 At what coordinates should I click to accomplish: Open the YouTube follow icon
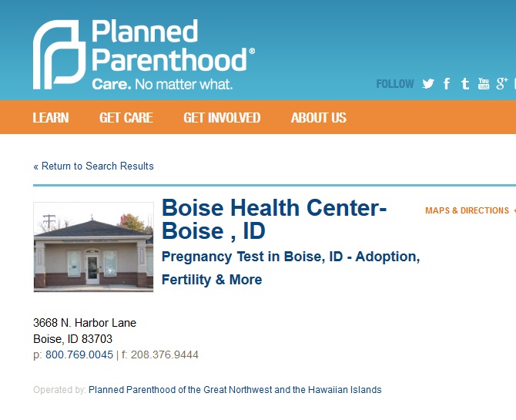[484, 84]
